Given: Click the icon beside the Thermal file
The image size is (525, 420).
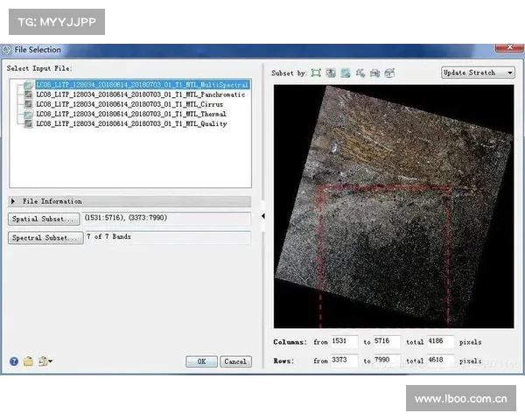Looking at the screenshot, I should tap(29, 114).
